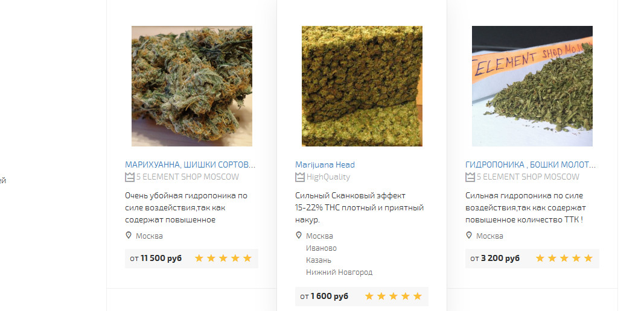The image size is (644, 311).
Task: Open 5 ELEMENT SHOP MOSCOW under third listing
Action: tap(528, 177)
